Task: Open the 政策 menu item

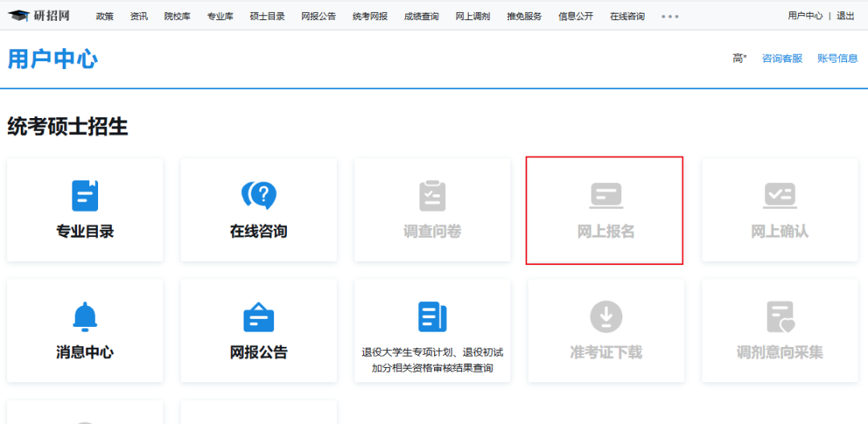Action: pos(104,16)
